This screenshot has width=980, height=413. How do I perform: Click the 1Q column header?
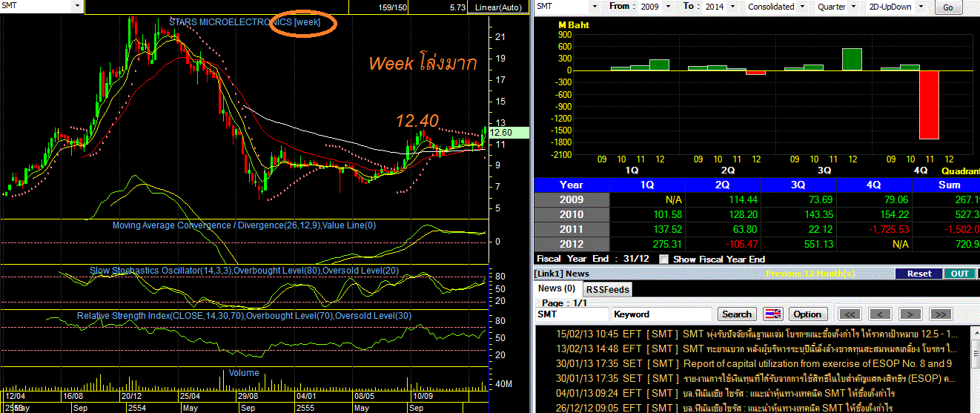[x=647, y=185]
